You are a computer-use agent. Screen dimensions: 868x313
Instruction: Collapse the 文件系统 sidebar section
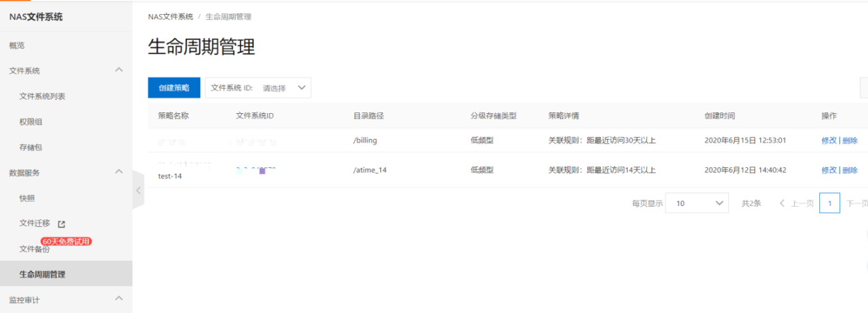119,70
